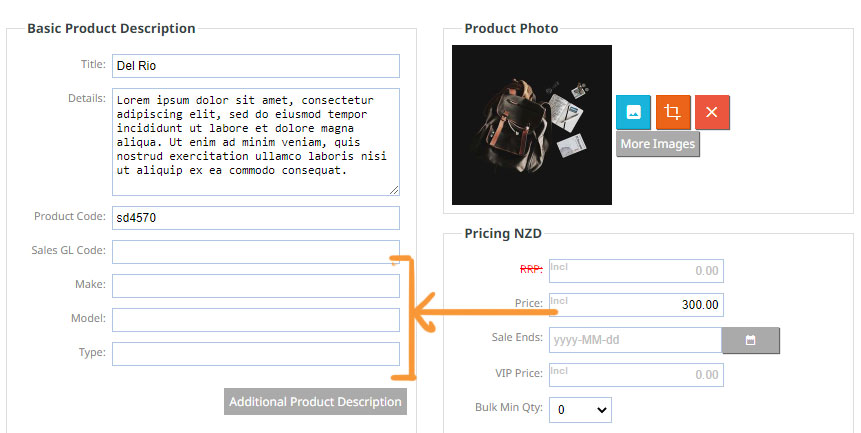Focus the Sales GL Code field
This screenshot has height=433, width=861.
tap(256, 252)
